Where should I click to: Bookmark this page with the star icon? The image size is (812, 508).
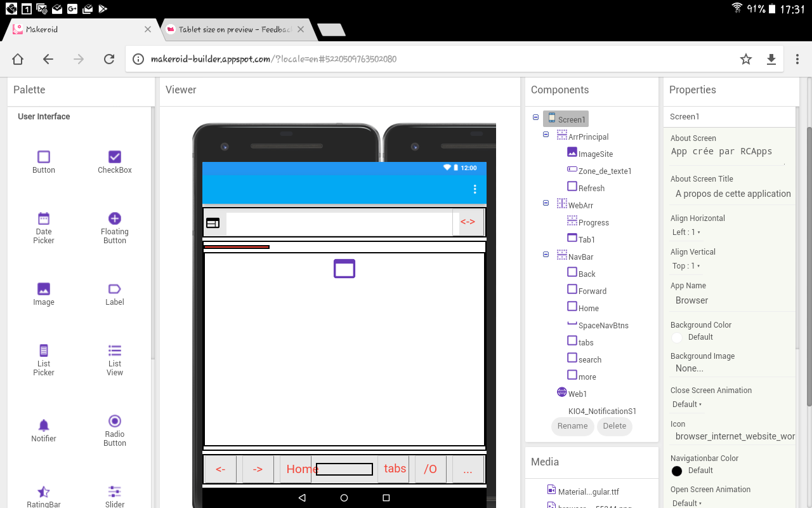click(746, 59)
